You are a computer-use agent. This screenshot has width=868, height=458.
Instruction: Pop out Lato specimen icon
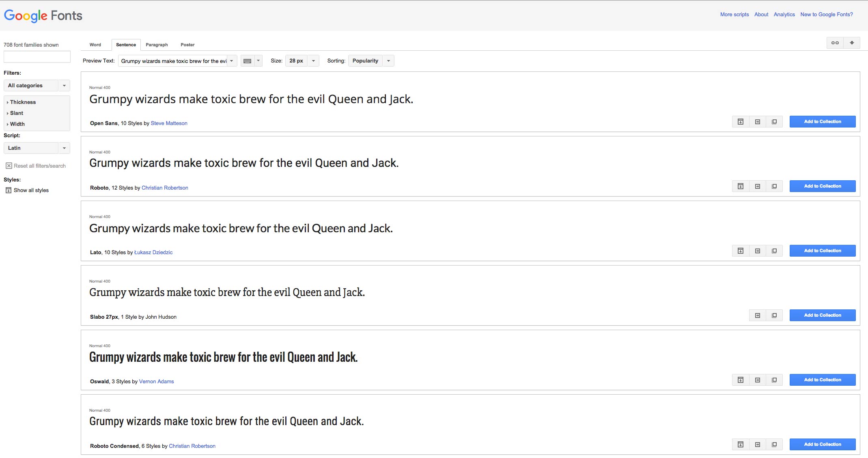(774, 251)
